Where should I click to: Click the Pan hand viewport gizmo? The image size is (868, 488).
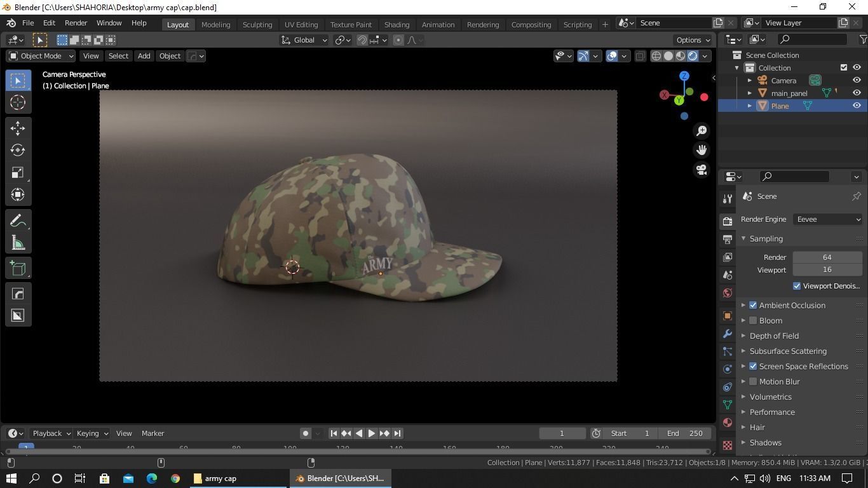(x=702, y=150)
